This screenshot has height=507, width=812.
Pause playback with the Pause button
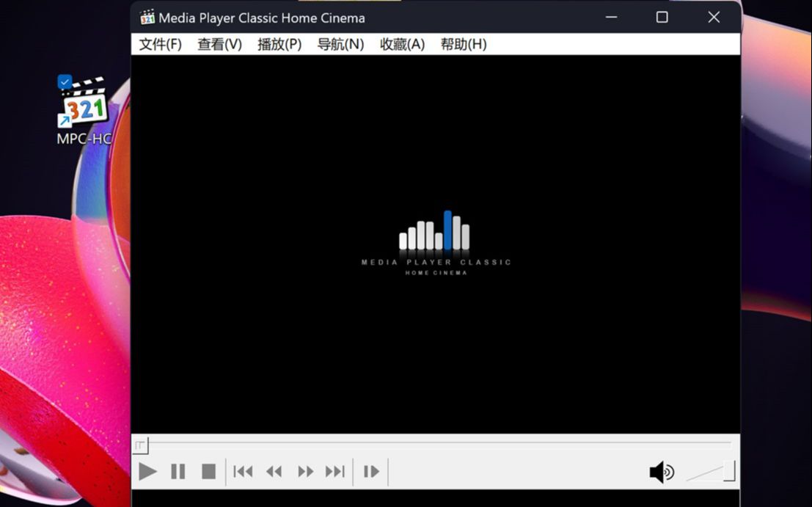point(178,472)
